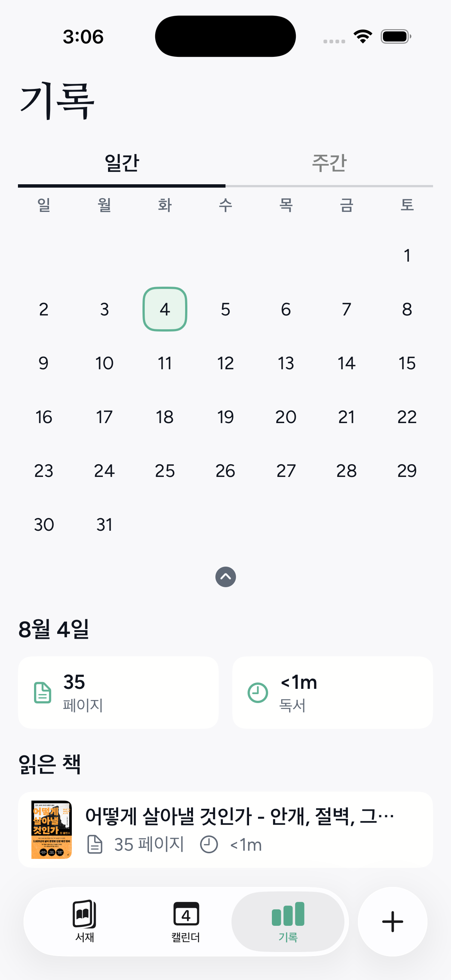Select date 15 on the calendar

click(x=407, y=363)
